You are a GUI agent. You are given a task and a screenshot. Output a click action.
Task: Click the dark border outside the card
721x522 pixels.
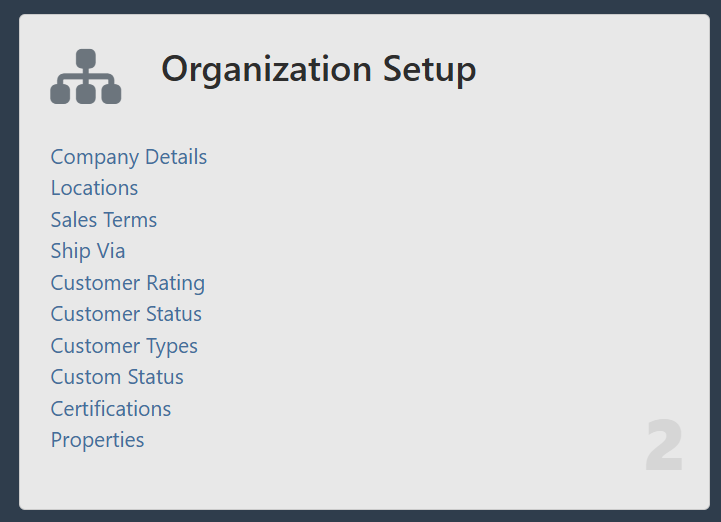8,260
